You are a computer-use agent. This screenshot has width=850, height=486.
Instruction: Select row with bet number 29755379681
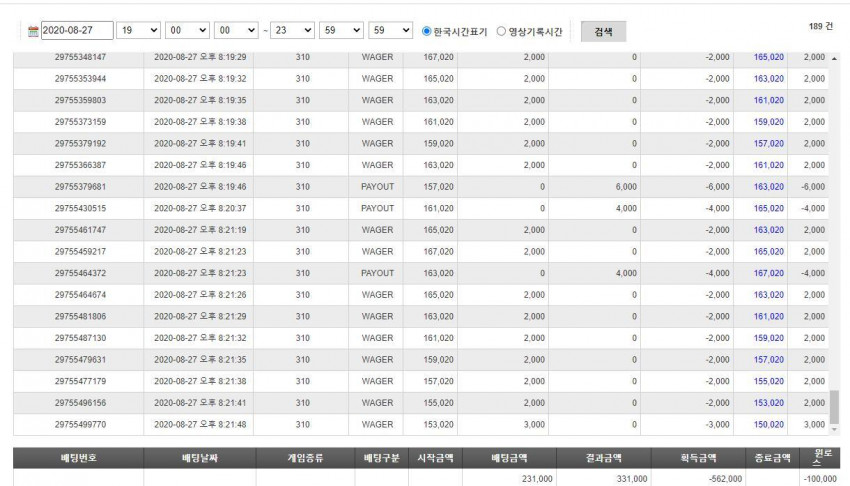pos(421,187)
